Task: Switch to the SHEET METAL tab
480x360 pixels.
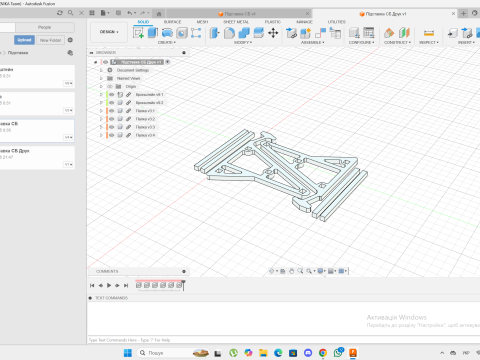Action: 236,22
